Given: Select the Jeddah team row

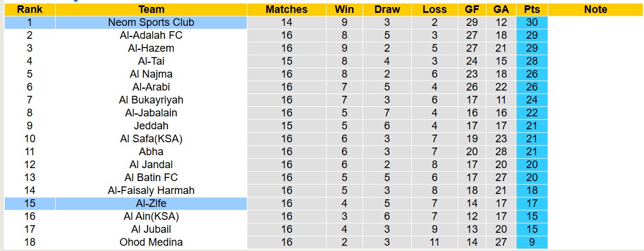Looking at the screenshot, I should (151, 126).
